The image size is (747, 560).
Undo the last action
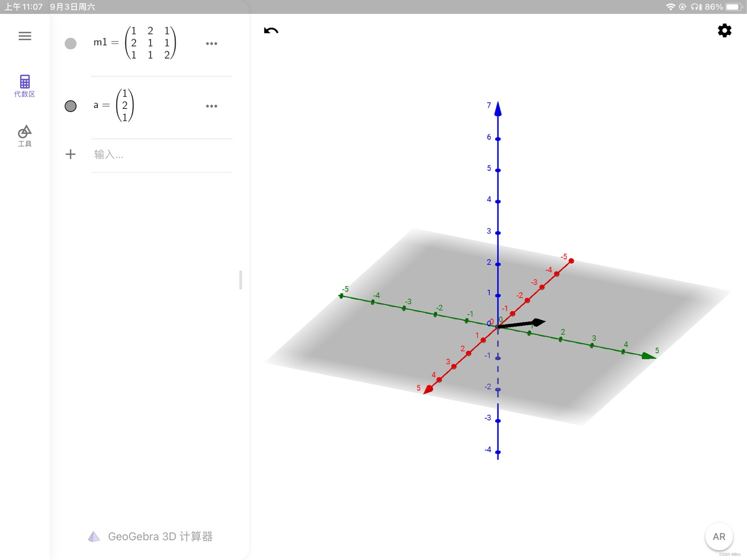coord(271,31)
